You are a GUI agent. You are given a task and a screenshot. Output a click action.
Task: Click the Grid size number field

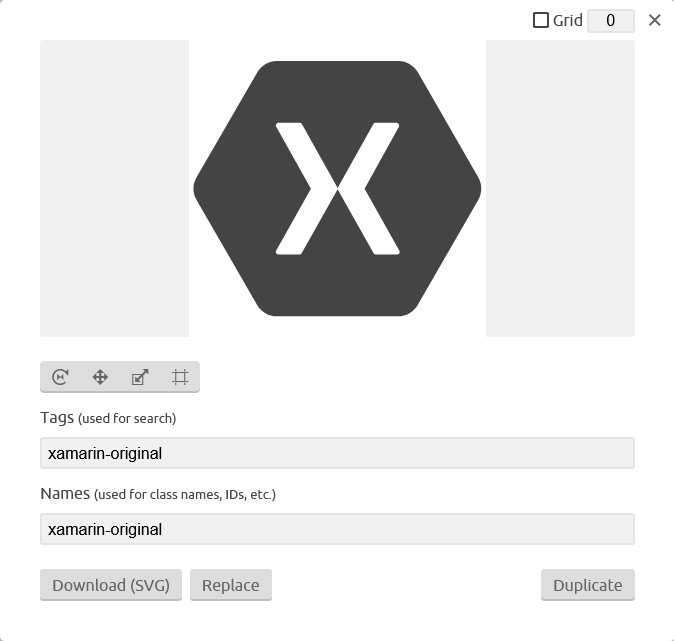pyautogui.click(x=611, y=21)
